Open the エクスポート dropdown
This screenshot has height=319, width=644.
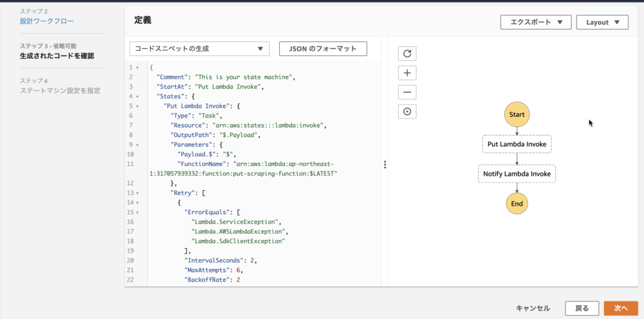pos(536,22)
